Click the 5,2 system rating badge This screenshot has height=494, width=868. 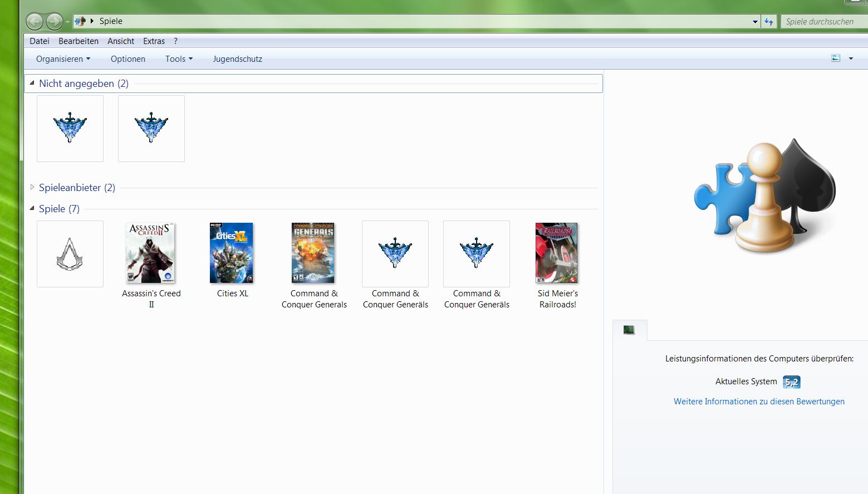point(791,382)
